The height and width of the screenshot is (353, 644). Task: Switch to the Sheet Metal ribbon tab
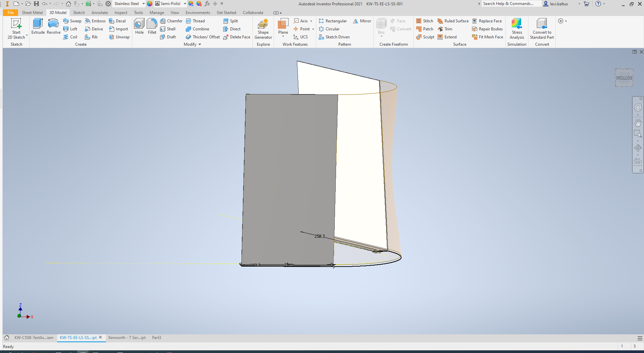click(x=32, y=12)
